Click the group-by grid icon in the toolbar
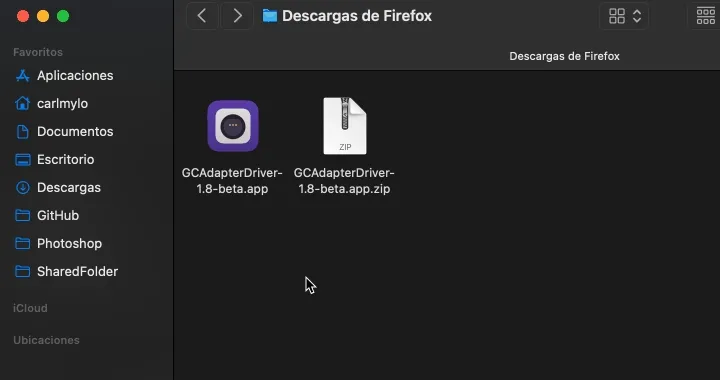720x380 pixels. pos(705,16)
